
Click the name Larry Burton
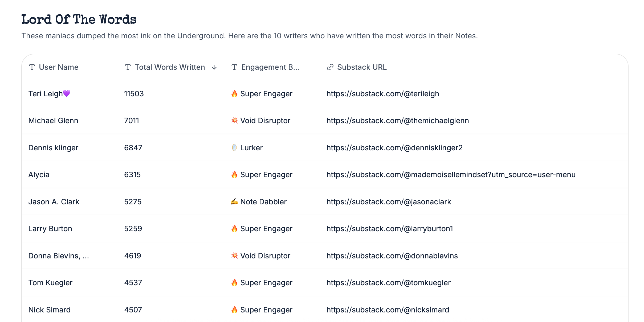pos(50,229)
